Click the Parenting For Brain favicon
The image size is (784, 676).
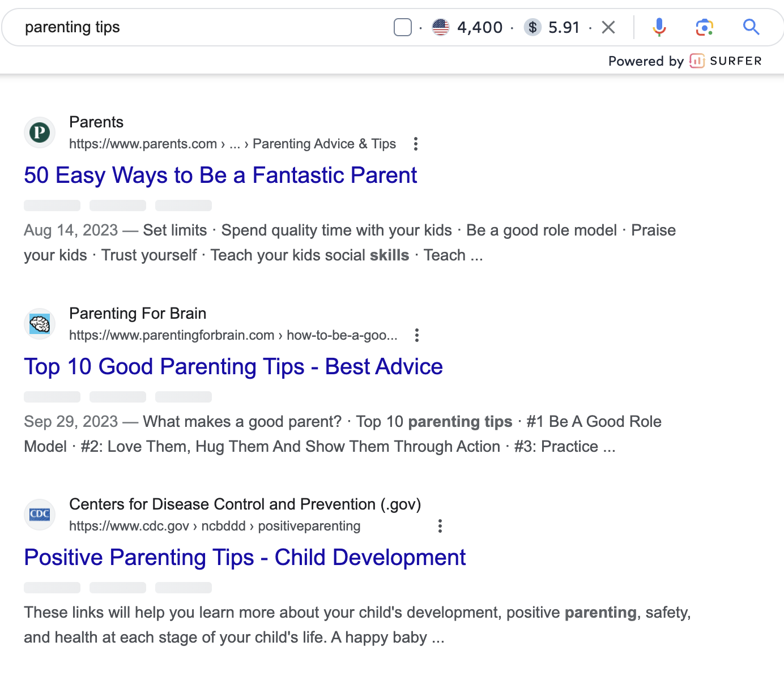40,324
